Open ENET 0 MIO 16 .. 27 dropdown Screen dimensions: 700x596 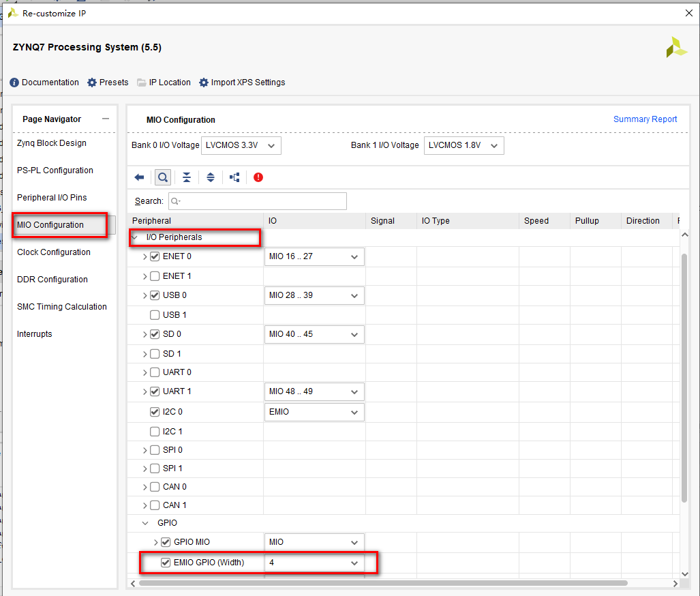pyautogui.click(x=314, y=257)
